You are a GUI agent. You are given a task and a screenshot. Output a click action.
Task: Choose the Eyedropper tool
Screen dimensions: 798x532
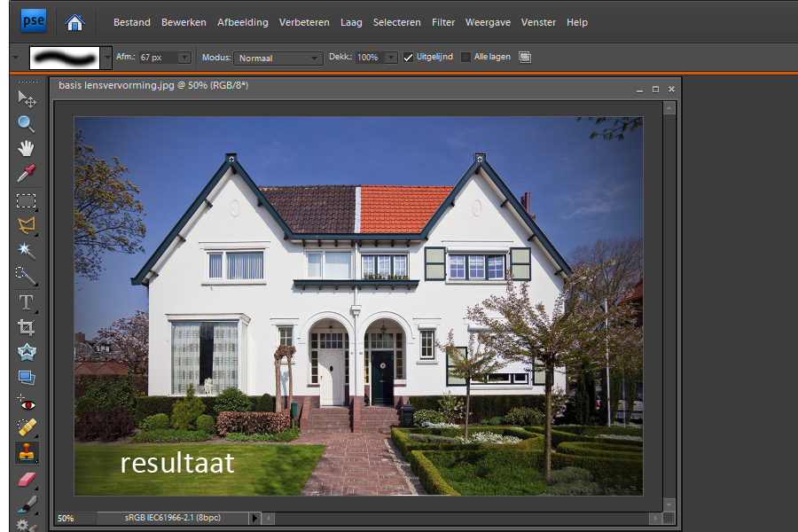tap(27, 174)
